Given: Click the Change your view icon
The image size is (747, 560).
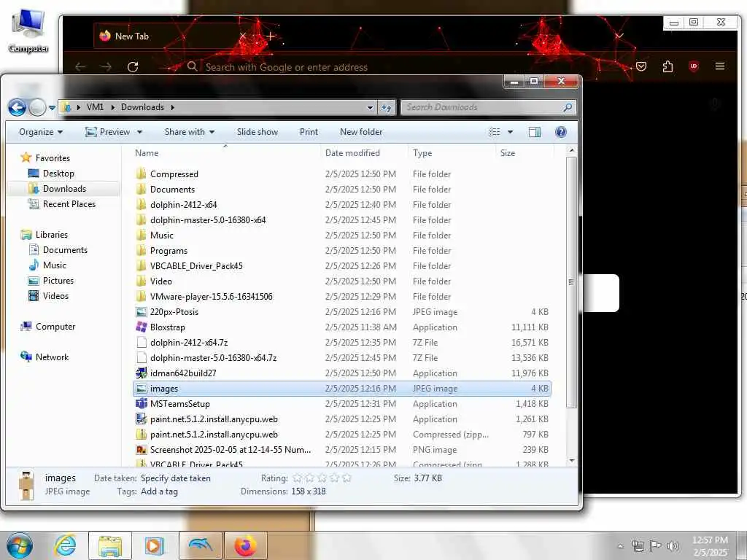Looking at the screenshot, I should click(x=495, y=132).
